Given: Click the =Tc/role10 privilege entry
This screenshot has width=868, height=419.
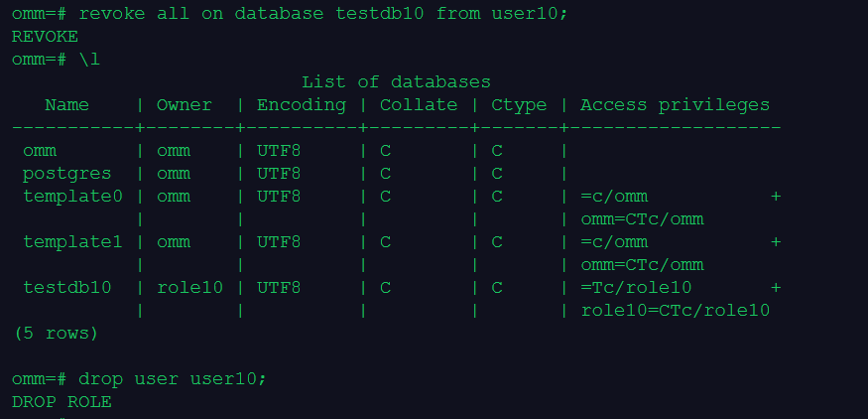Looking at the screenshot, I should (x=636, y=288).
